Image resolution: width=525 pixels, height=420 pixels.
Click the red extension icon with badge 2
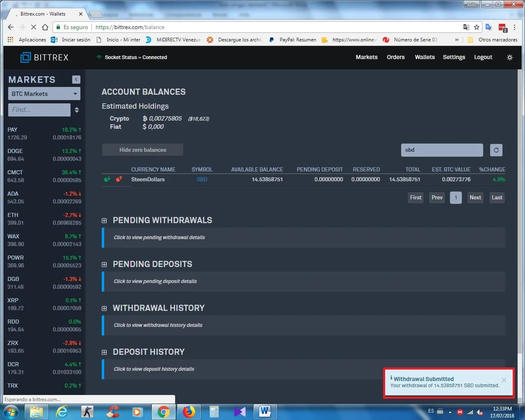coord(502,27)
